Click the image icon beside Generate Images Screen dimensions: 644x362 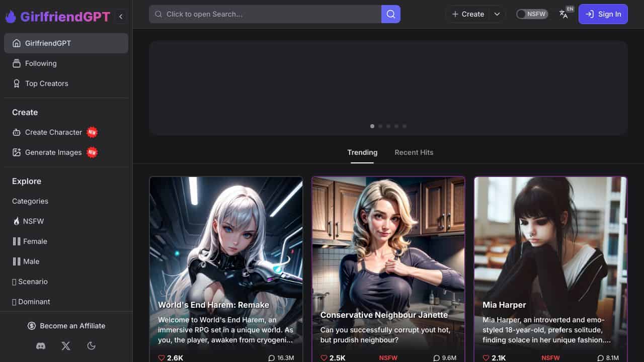[17, 152]
